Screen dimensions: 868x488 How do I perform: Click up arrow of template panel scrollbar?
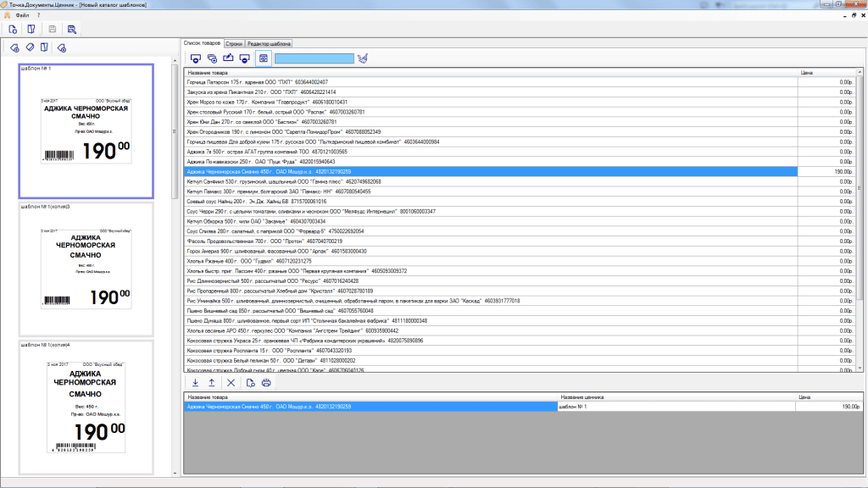click(175, 60)
